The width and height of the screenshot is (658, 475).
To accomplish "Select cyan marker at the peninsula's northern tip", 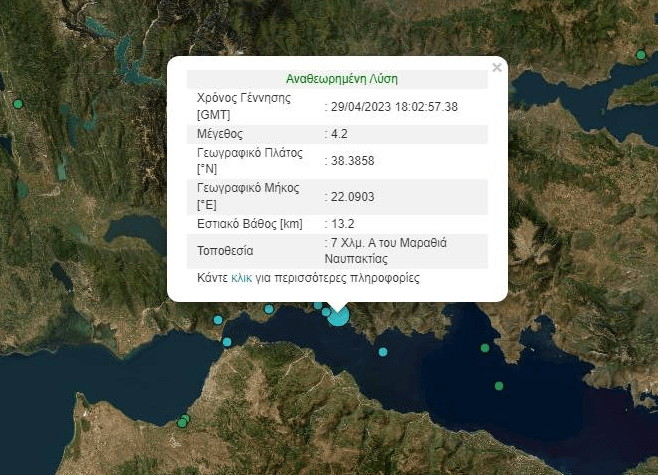I will (x=227, y=342).
